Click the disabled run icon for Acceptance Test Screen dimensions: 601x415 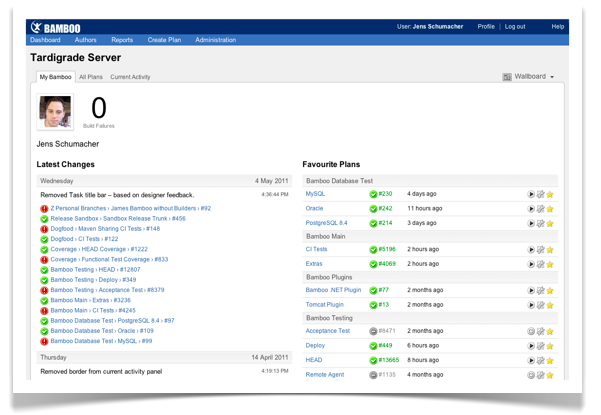pyautogui.click(x=531, y=331)
